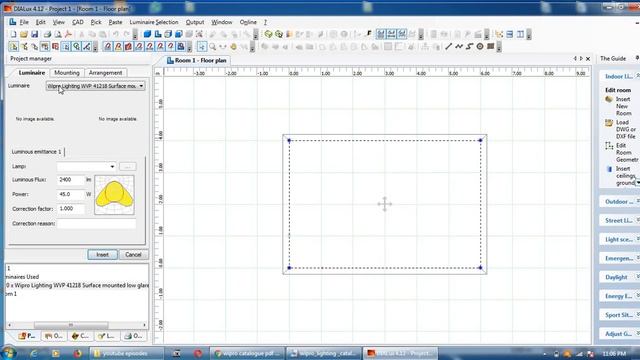The width and height of the screenshot is (640, 360).
Task: Select the pan hand tool icon
Action: tap(233, 47)
